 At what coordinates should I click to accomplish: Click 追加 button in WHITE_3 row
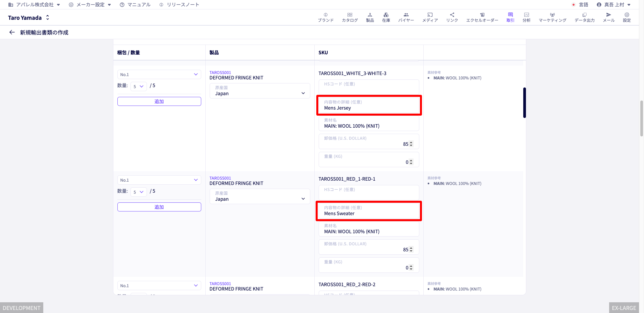click(159, 101)
